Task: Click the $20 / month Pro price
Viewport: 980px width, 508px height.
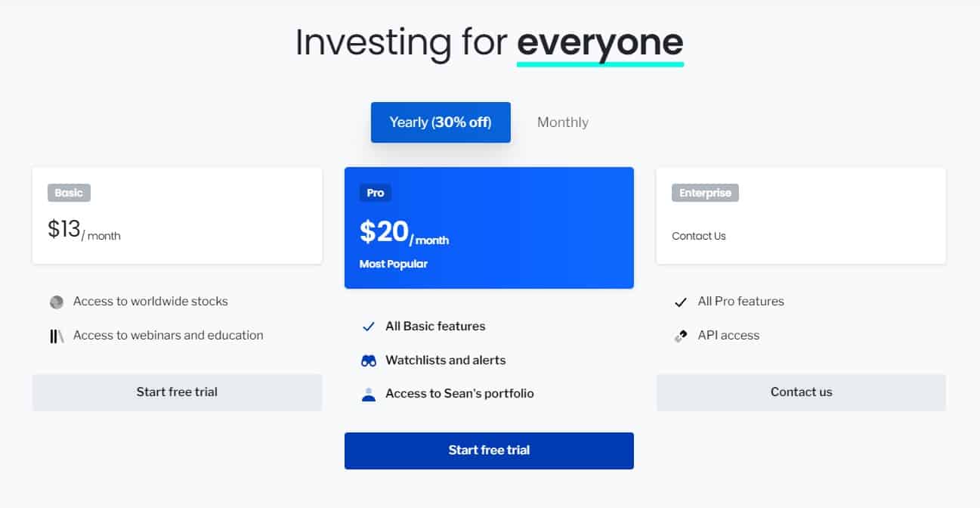Action: 404,233
